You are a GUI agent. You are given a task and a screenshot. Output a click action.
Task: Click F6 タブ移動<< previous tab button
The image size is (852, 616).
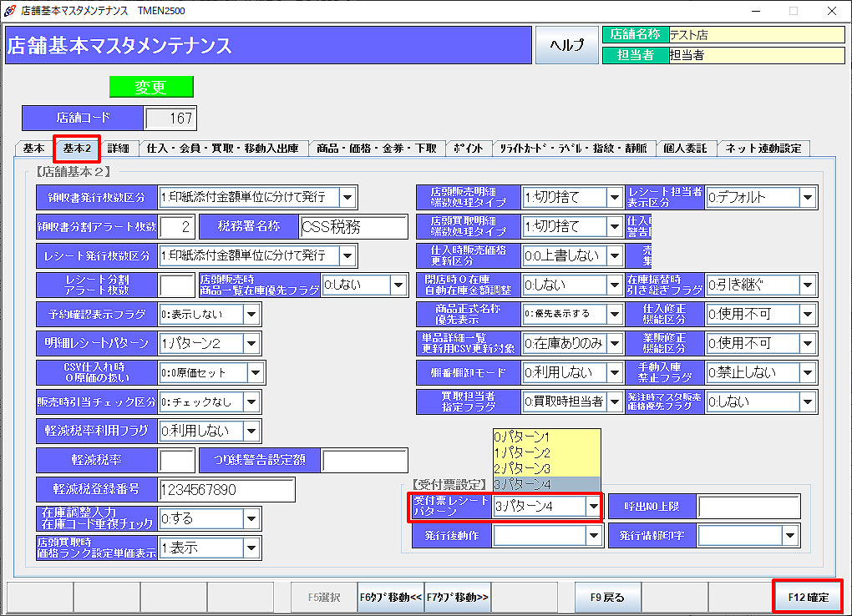(x=391, y=598)
